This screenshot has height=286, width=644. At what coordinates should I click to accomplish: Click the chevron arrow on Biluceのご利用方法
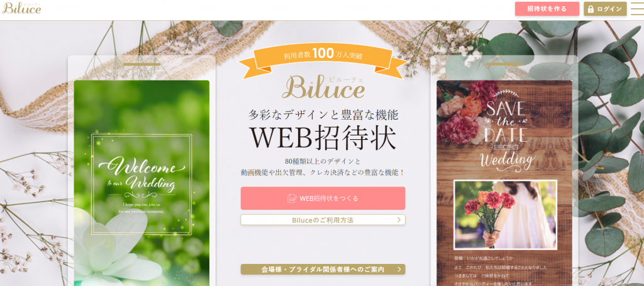pos(399,220)
